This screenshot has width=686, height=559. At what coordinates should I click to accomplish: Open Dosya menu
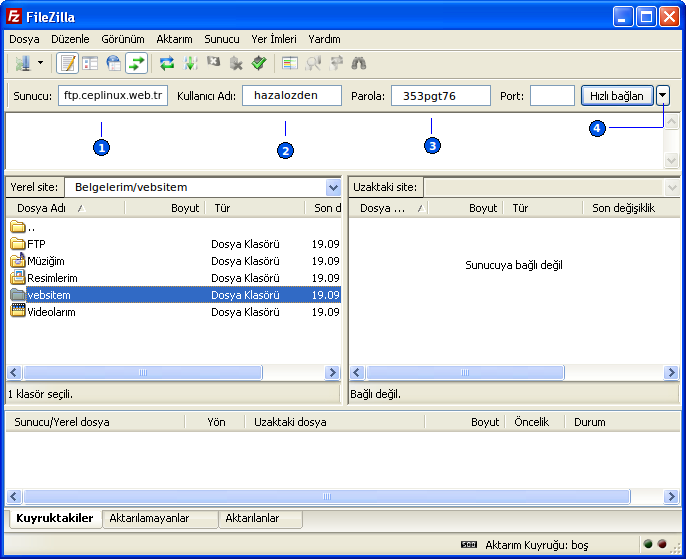[x=24, y=39]
